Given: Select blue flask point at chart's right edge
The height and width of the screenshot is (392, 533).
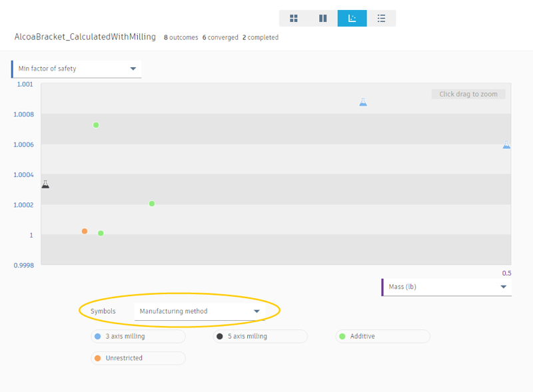Looking at the screenshot, I should click(506, 144).
